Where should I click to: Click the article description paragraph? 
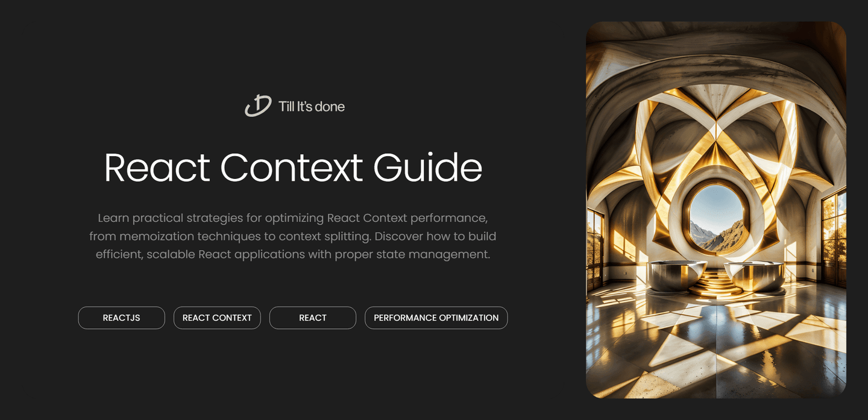tap(293, 236)
